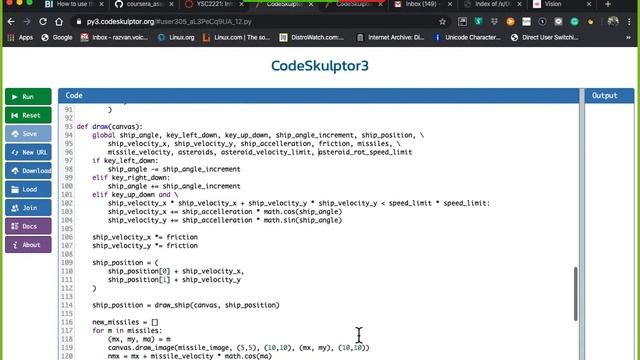Click the Code panel header
640x360 pixels.
318,96
